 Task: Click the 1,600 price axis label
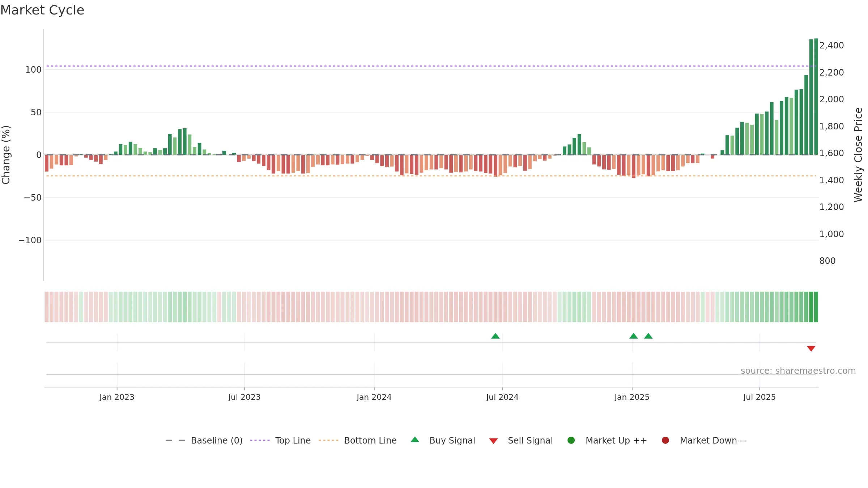(831, 153)
